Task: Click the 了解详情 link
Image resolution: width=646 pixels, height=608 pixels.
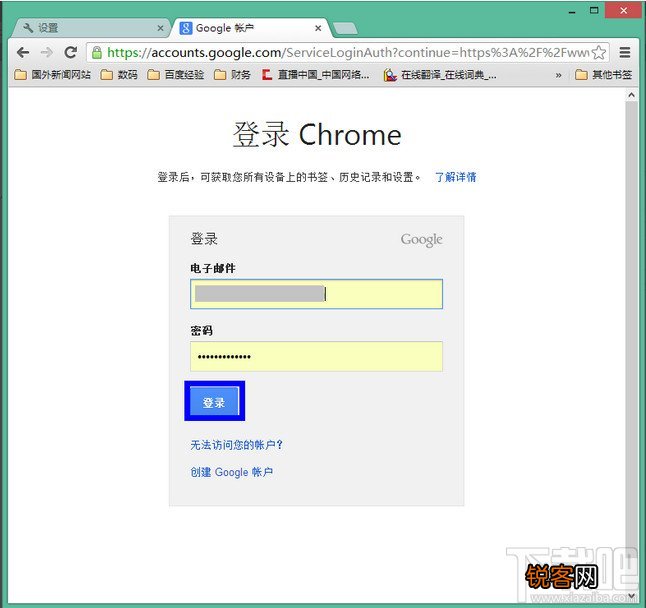Action: (455, 177)
